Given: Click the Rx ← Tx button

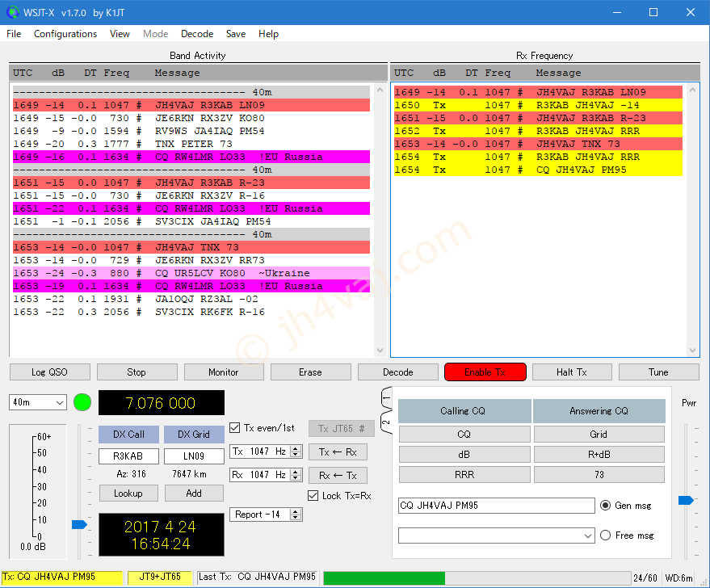Looking at the screenshot, I should click(338, 475).
